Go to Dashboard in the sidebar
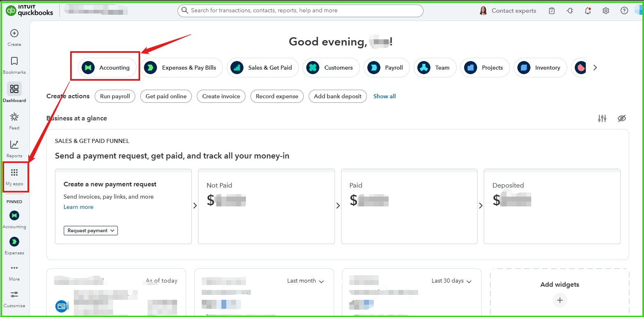 point(14,93)
